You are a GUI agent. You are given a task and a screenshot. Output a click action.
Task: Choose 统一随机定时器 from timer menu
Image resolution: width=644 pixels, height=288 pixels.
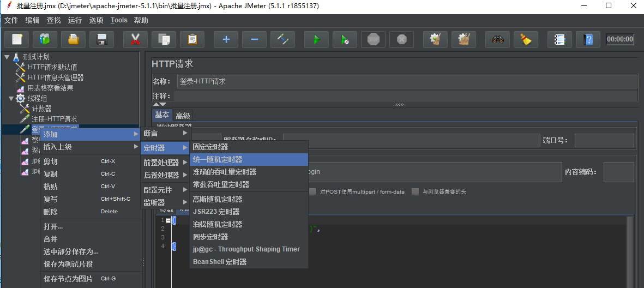pyautogui.click(x=249, y=159)
